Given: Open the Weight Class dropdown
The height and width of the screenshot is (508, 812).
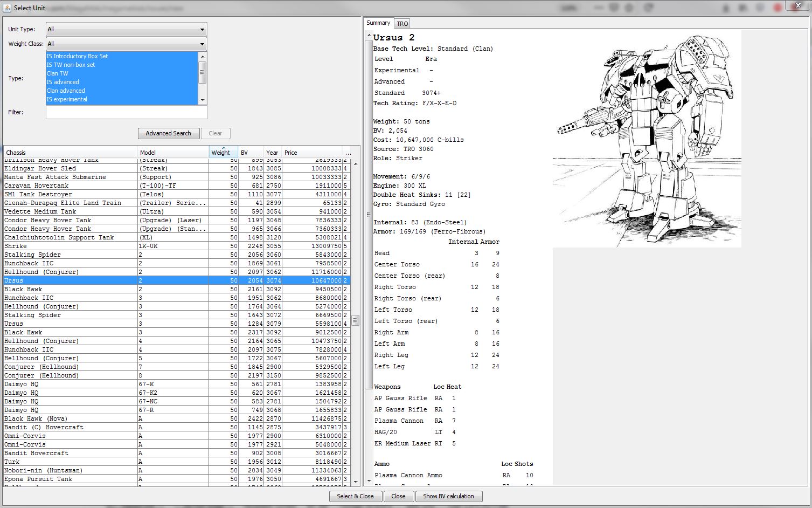Looking at the screenshot, I should point(126,44).
